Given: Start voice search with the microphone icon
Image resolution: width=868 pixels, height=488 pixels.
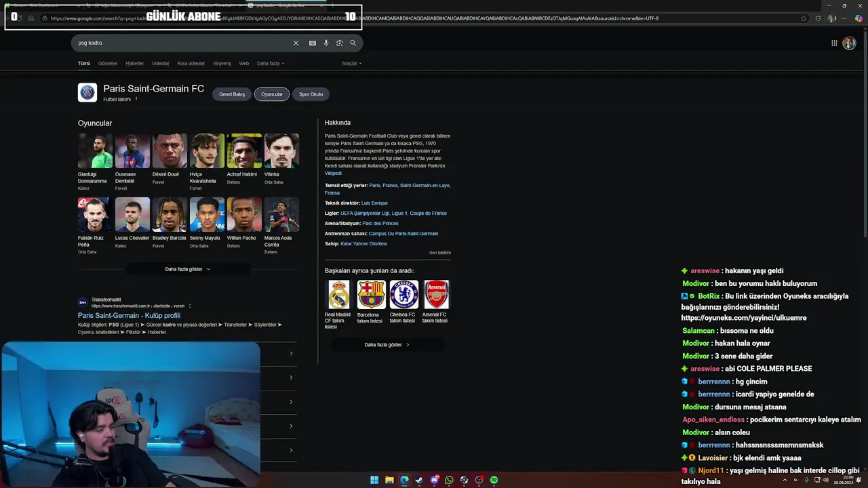Looking at the screenshot, I should click(326, 43).
